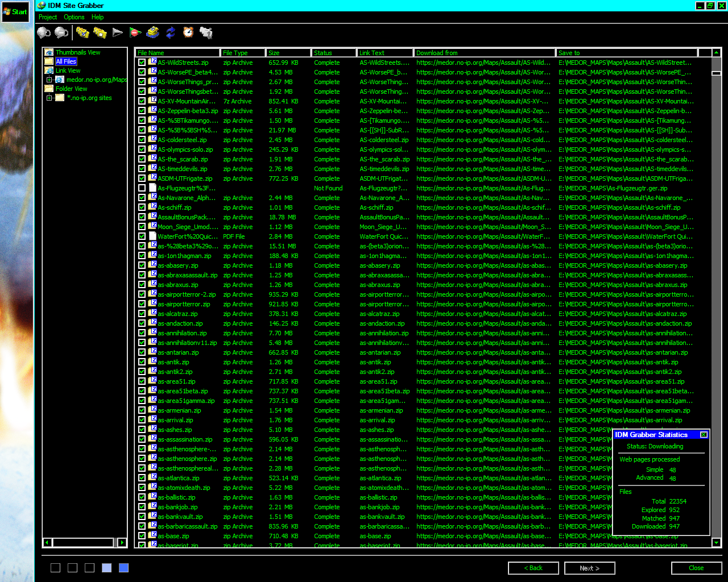Click the gray folders info icon

[x=206, y=32]
